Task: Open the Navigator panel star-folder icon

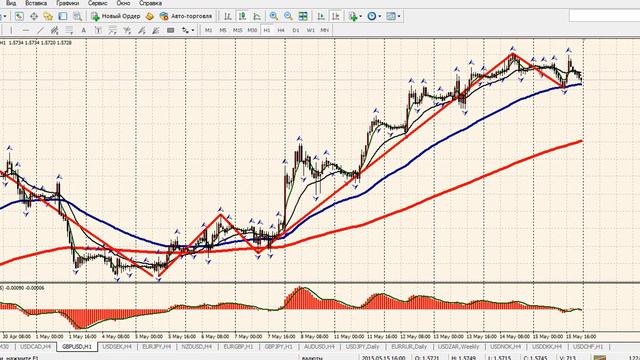Action: click(48, 16)
